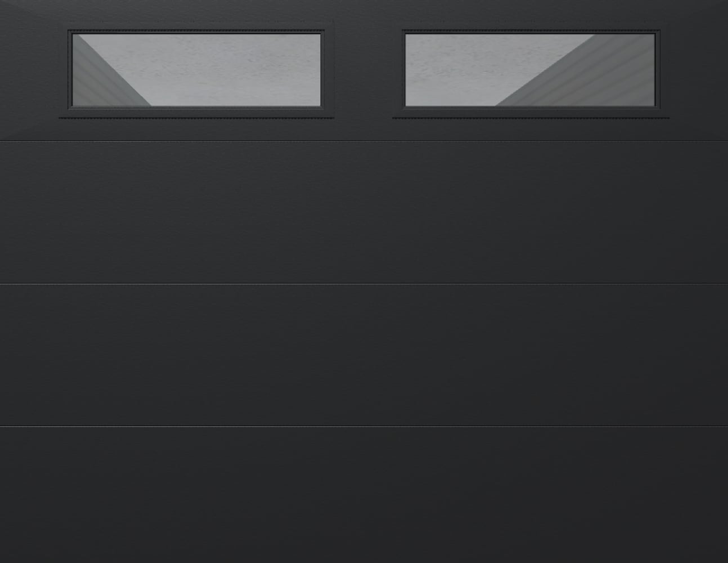This screenshot has height=563, width=728.
Task: Select the trim ledge beneath right window
Action: (x=531, y=117)
